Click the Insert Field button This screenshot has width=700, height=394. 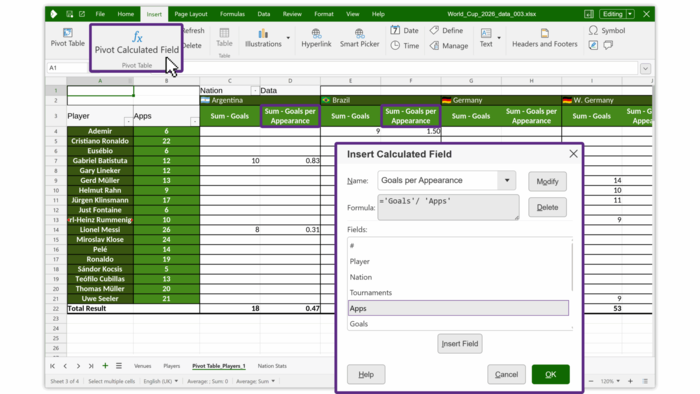[x=460, y=344]
